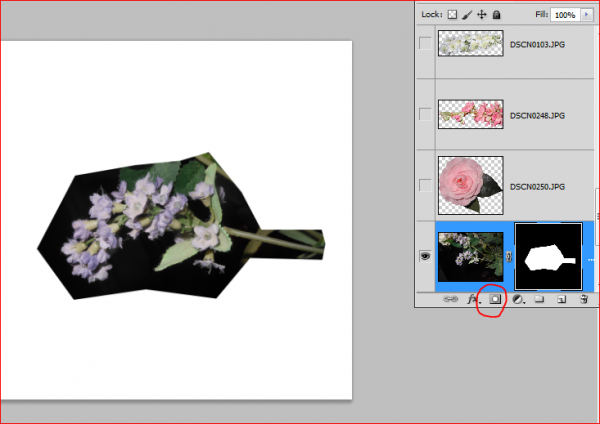Screen dimensions: 600x424
Task: Show the DSCN0250.JPG layer visibility box
Action: (x=425, y=185)
